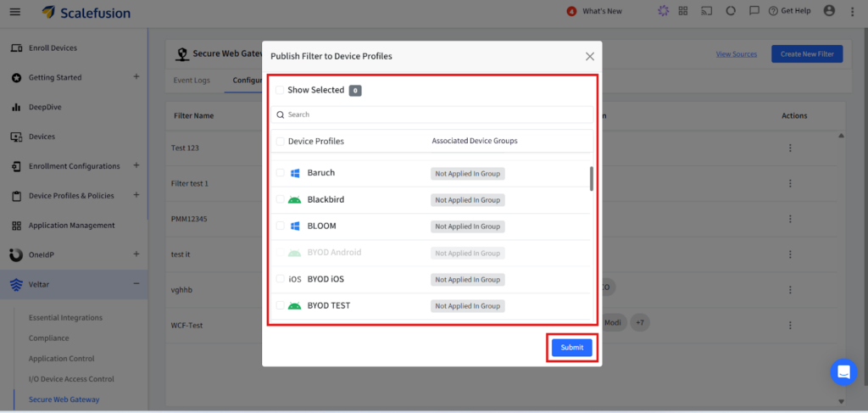Open the View Sources link

[x=737, y=54]
